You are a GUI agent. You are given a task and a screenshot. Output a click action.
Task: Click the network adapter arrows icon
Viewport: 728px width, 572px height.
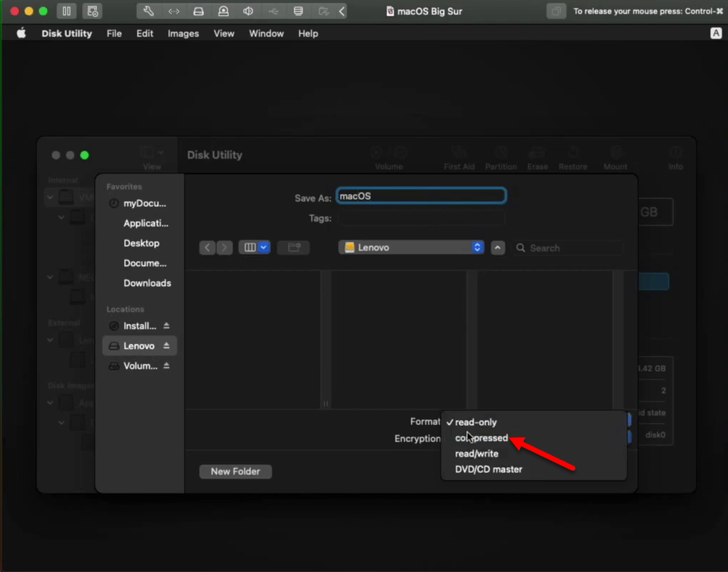pyautogui.click(x=174, y=11)
